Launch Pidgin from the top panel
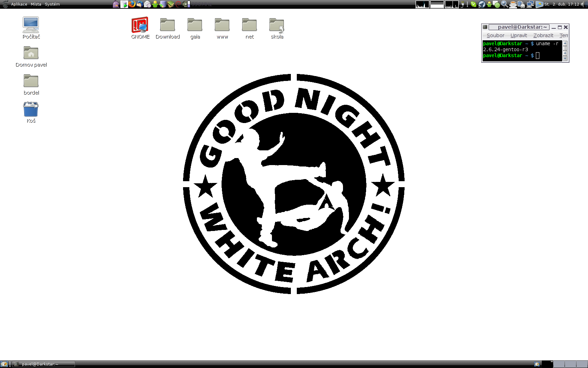The image size is (588, 368). tap(116, 4)
